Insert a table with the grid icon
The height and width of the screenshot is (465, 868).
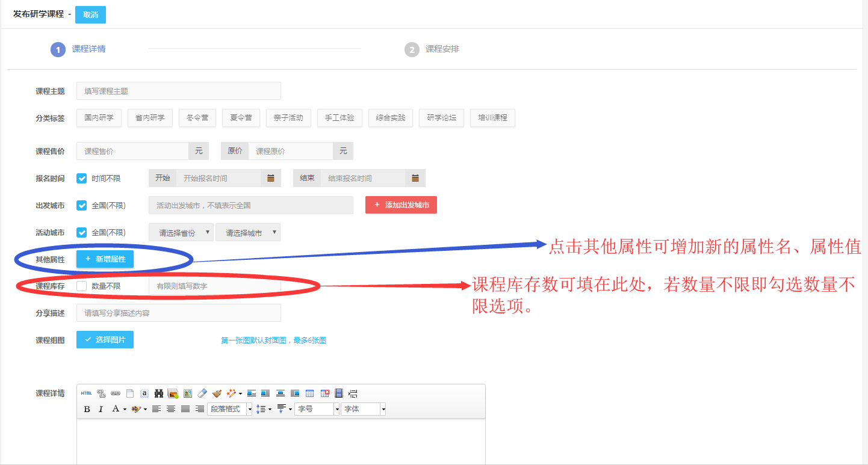(x=309, y=393)
